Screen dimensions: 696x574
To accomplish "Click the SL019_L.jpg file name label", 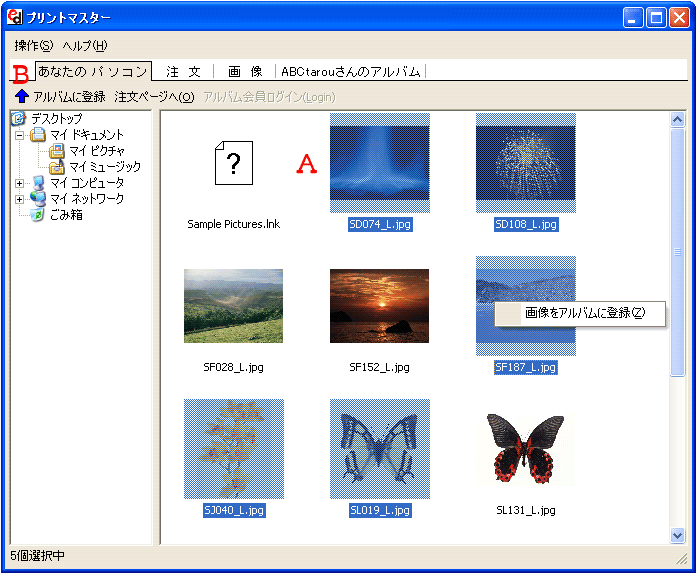I will pos(380,510).
